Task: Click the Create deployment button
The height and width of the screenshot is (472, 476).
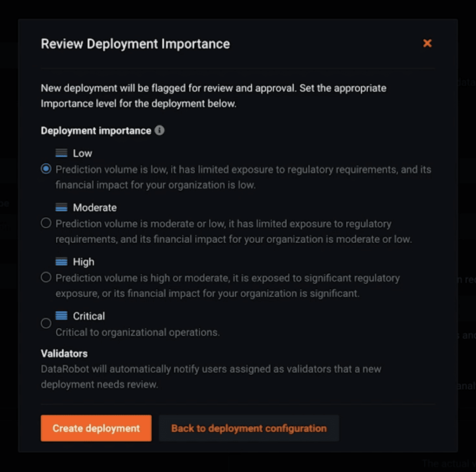Action: coord(96,428)
